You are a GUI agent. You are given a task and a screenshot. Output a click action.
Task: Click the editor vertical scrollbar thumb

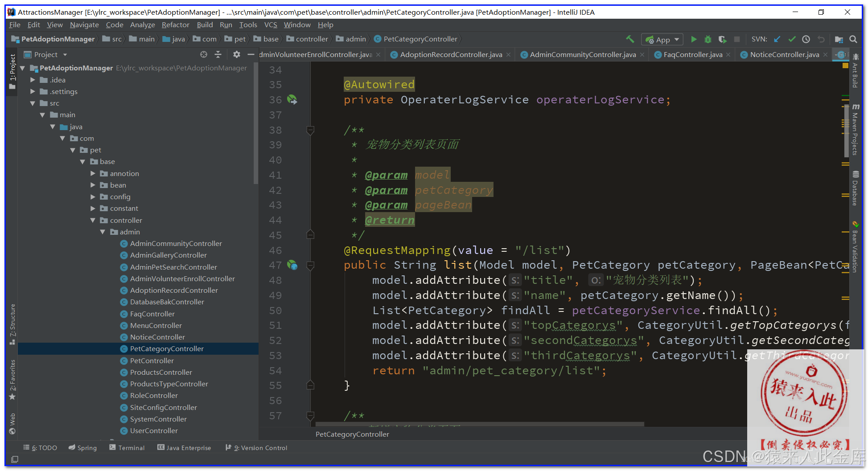(x=846, y=131)
